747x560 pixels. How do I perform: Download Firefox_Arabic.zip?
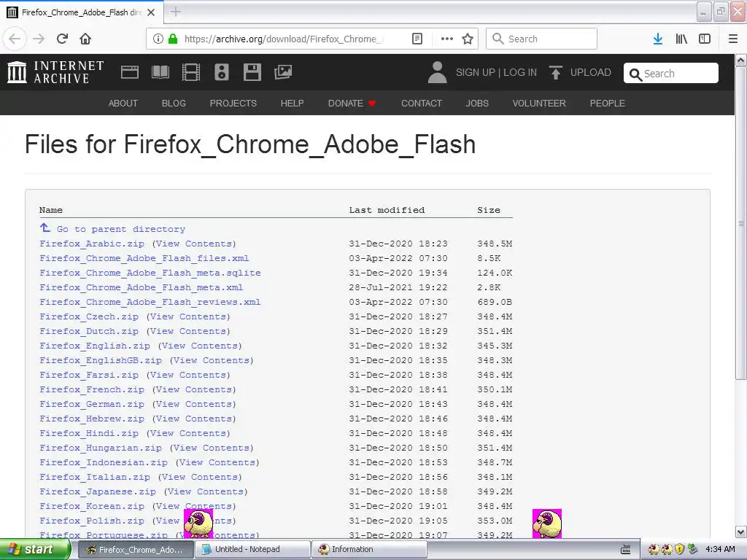[91, 244]
